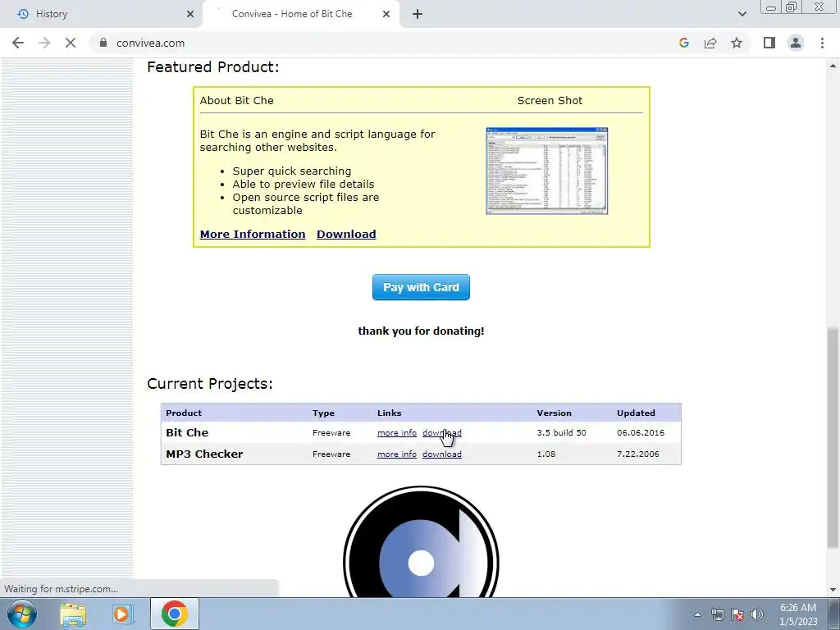Toggle the browser side panel
This screenshot has width=840, height=630.
tap(769, 43)
